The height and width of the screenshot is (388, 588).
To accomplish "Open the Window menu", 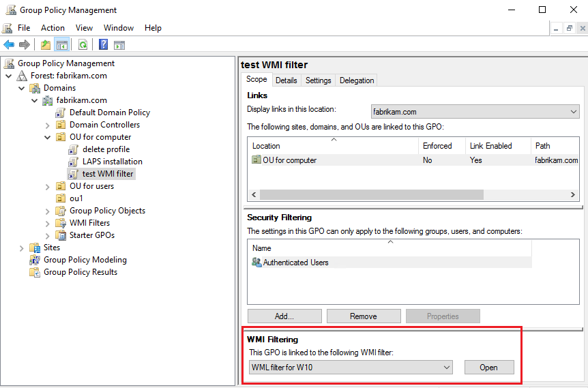I will tap(119, 28).
